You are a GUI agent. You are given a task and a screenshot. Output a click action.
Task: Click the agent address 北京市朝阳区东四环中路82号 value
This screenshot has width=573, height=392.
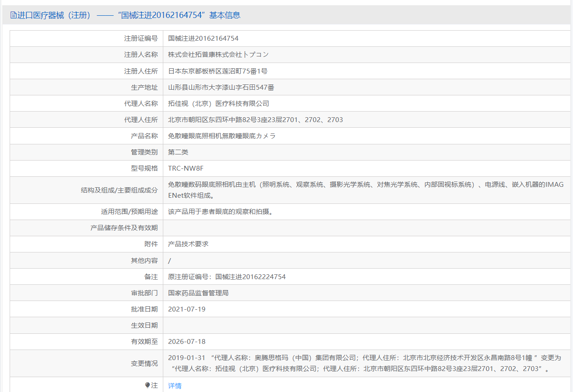[255, 120]
